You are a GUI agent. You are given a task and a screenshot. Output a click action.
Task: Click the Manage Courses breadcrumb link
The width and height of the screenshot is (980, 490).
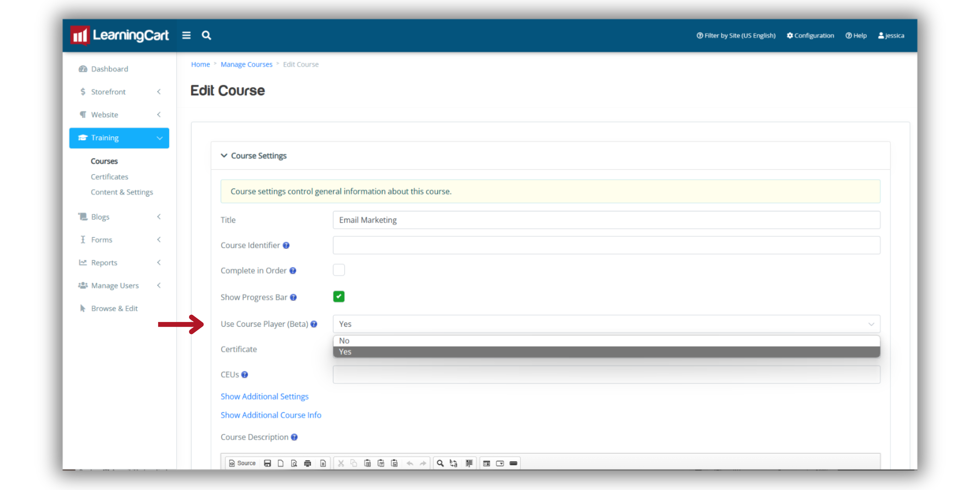246,64
